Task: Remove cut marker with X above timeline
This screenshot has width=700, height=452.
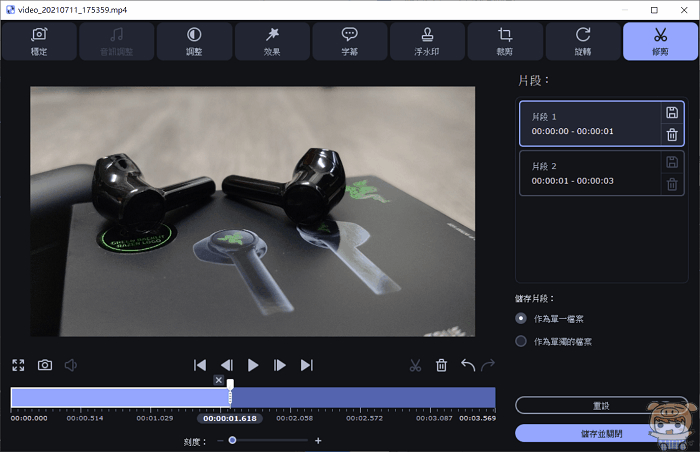Action: pos(218,380)
